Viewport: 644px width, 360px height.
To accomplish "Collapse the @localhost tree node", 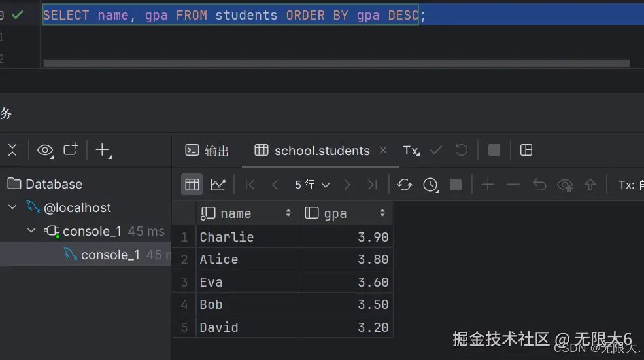I will point(12,207).
